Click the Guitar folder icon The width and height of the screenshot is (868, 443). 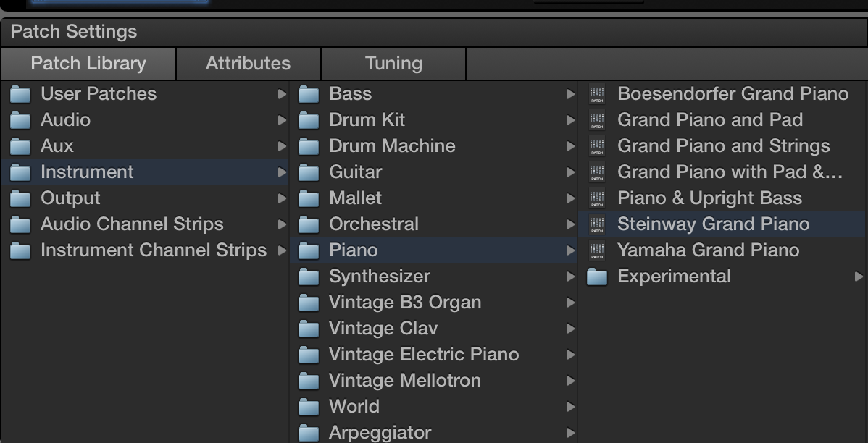pos(309,172)
